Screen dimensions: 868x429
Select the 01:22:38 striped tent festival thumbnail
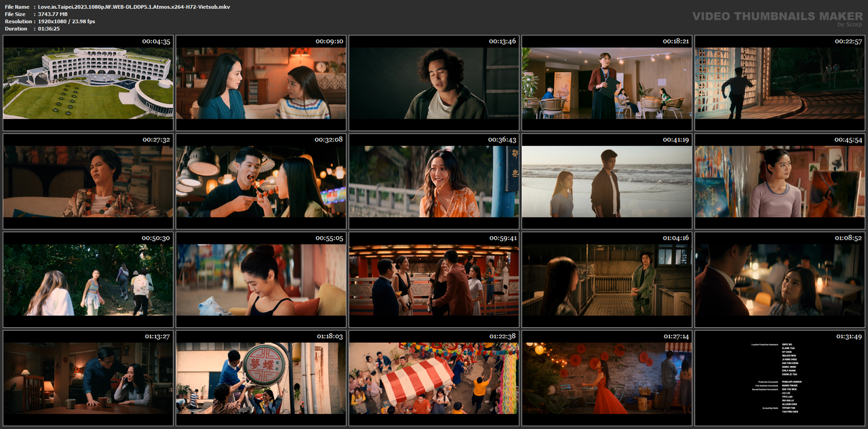(x=434, y=378)
